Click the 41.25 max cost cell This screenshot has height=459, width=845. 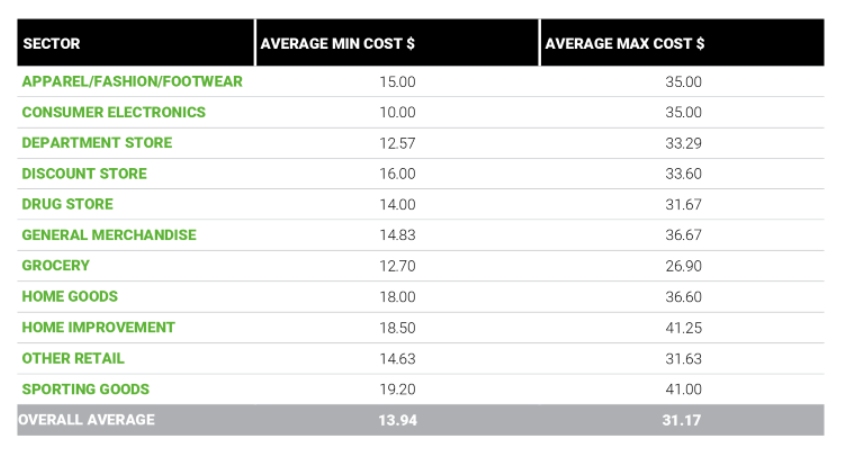coord(683,327)
